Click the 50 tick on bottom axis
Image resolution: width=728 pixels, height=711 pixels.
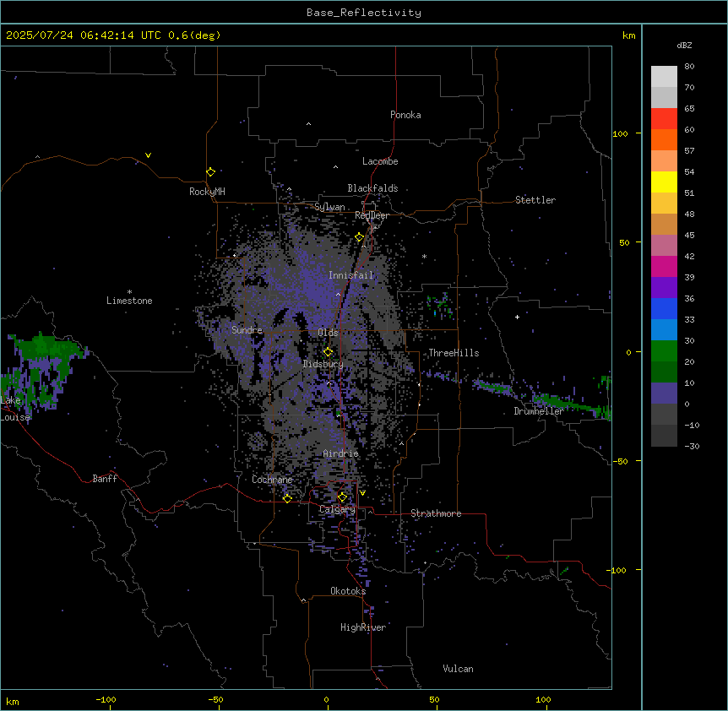click(x=434, y=700)
